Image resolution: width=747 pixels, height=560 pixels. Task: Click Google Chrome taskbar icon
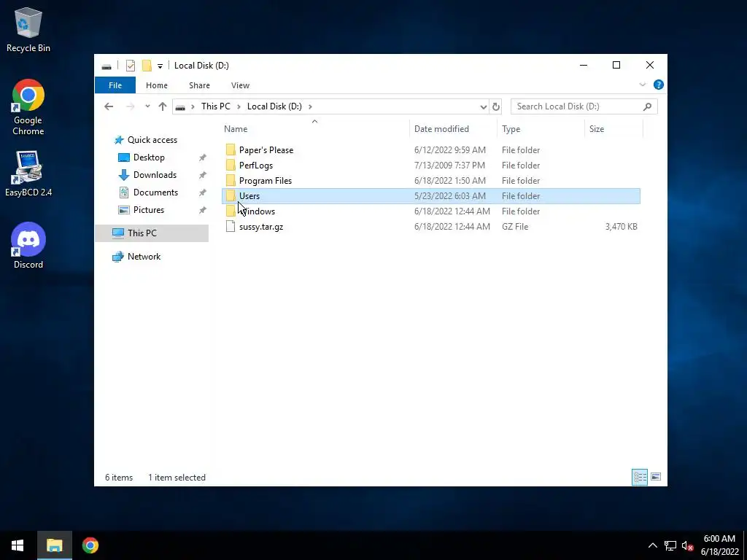(90, 545)
